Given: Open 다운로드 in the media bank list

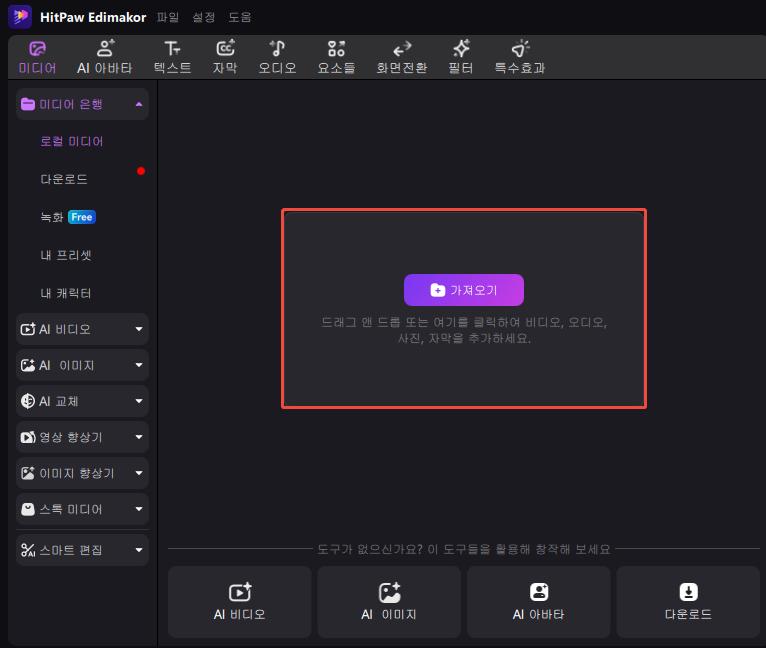Looking at the screenshot, I should click(64, 179).
